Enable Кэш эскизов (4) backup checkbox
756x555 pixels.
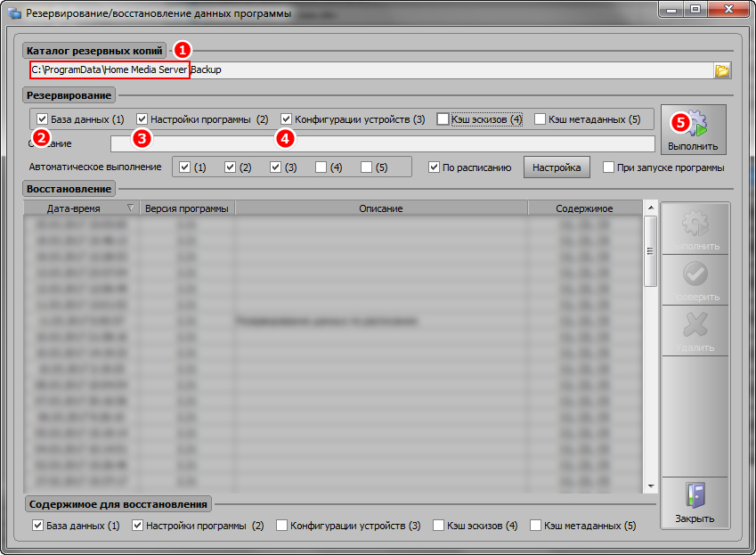[443, 119]
